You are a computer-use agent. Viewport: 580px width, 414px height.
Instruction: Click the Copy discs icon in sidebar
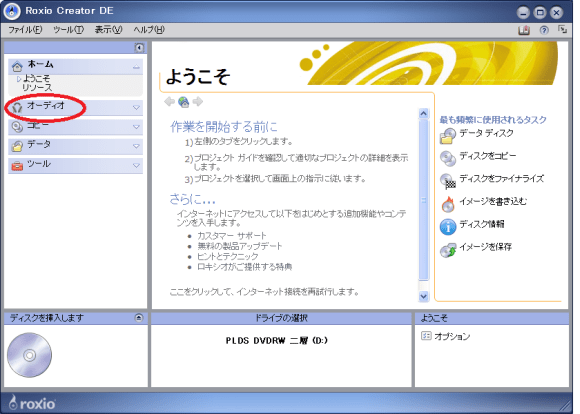[x=17, y=127]
